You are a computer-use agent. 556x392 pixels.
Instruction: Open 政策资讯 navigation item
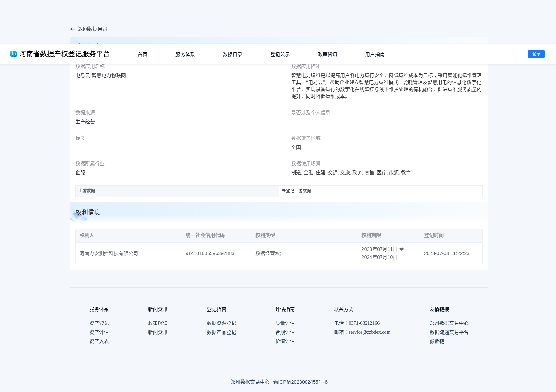[x=328, y=54]
